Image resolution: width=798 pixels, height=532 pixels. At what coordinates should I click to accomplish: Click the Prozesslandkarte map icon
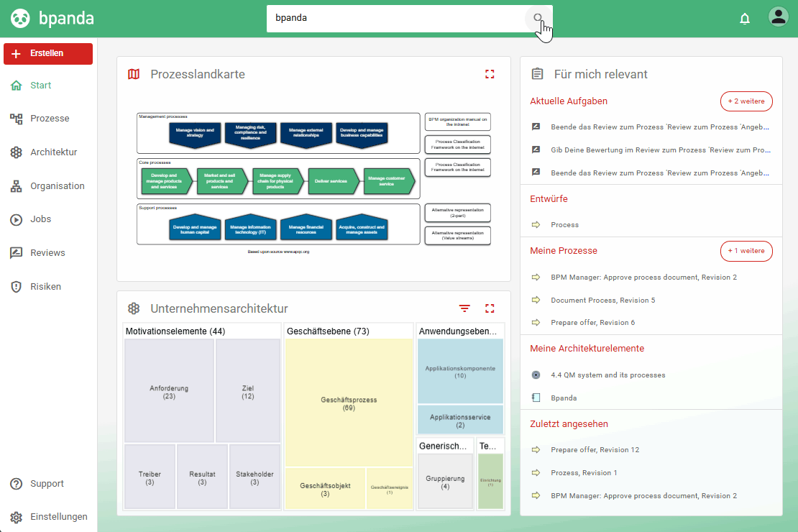(x=134, y=74)
